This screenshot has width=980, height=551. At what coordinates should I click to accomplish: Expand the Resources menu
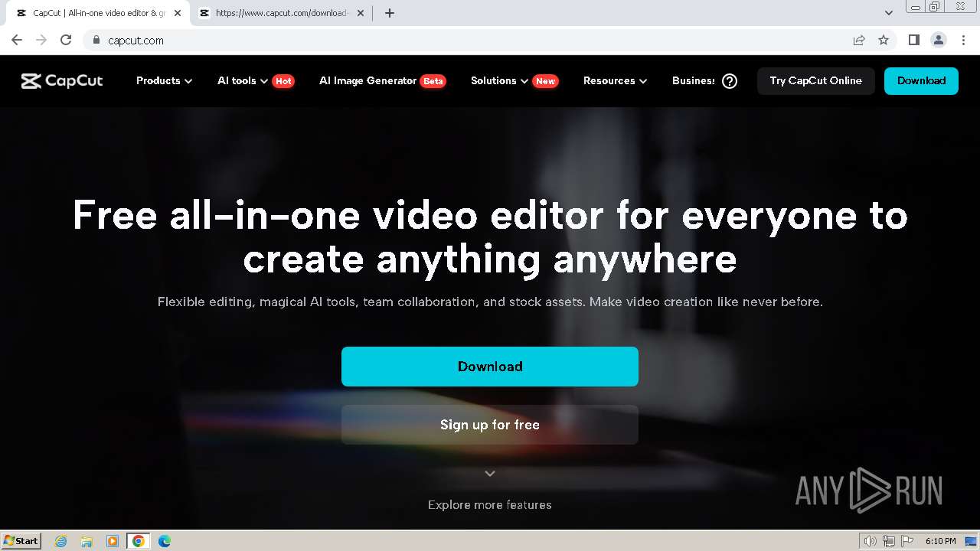pyautogui.click(x=615, y=81)
